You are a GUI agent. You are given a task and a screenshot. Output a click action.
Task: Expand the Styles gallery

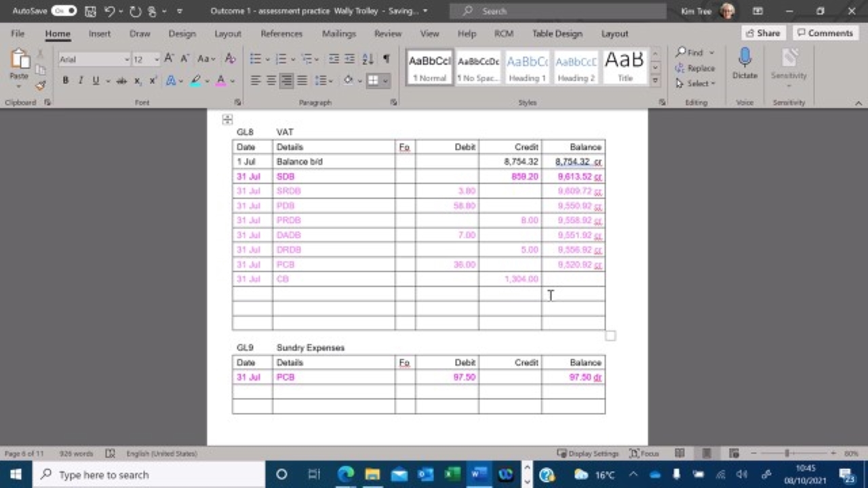click(654, 80)
